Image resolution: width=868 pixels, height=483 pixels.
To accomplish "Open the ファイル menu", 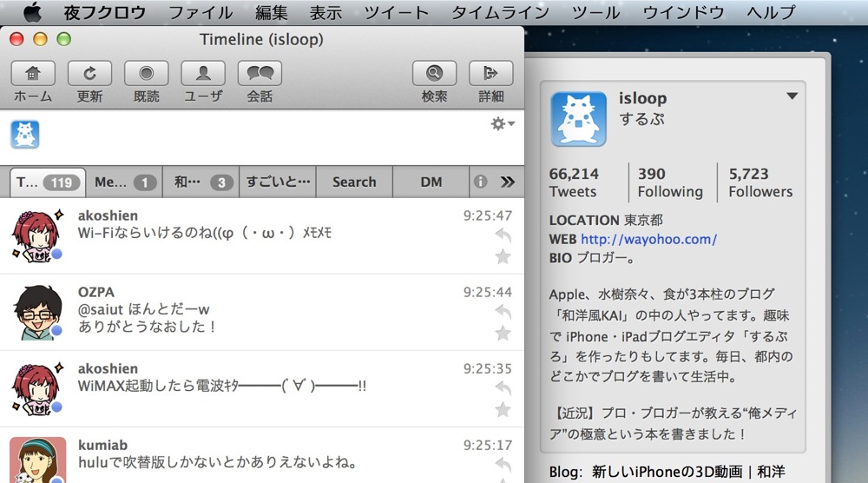I will pyautogui.click(x=201, y=12).
